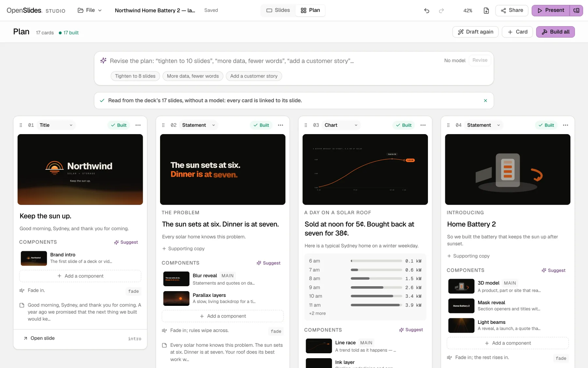Click the sparkle icon in revise prompt
This screenshot has height=368, width=588.
click(103, 61)
